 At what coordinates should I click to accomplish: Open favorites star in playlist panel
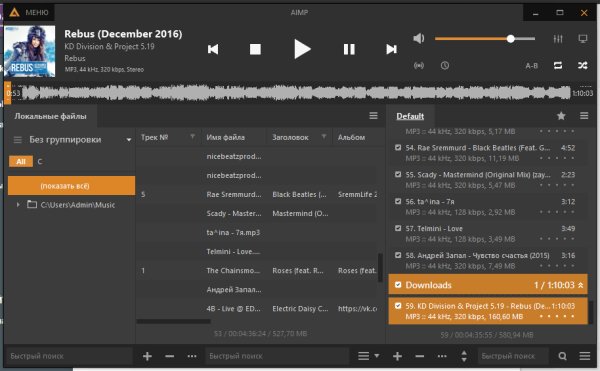pos(561,116)
